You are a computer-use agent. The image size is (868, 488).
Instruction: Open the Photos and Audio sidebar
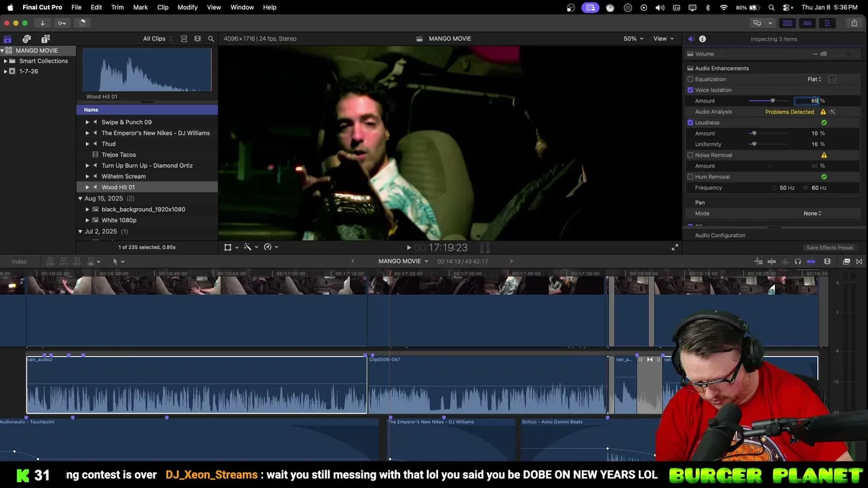[x=26, y=39]
